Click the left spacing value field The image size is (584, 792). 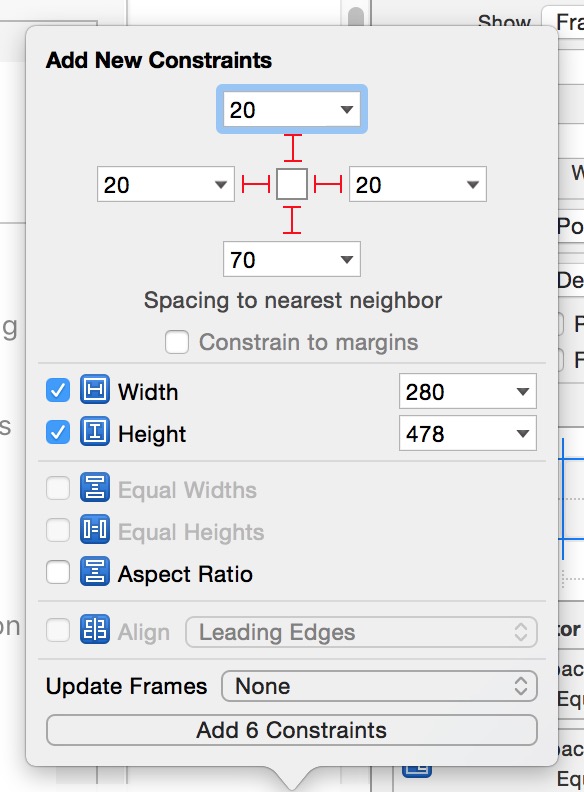(x=166, y=184)
